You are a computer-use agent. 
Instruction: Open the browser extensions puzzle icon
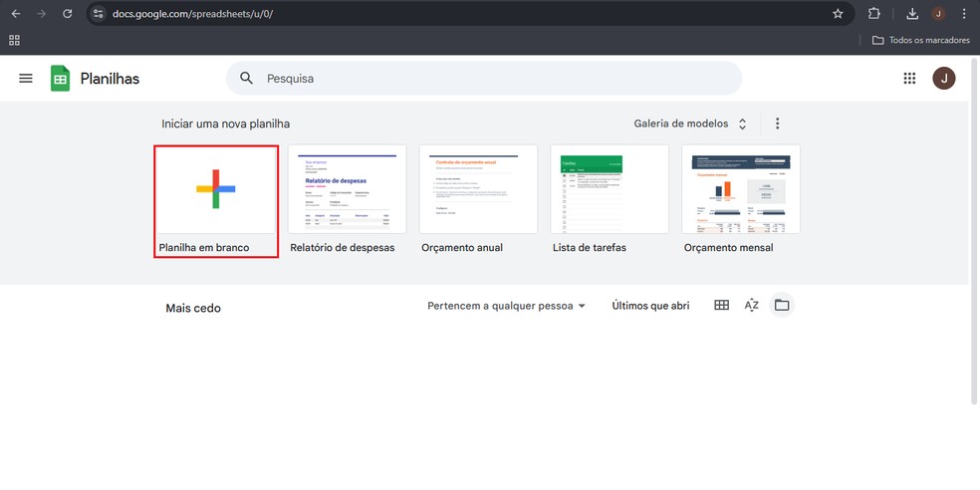coord(874,13)
